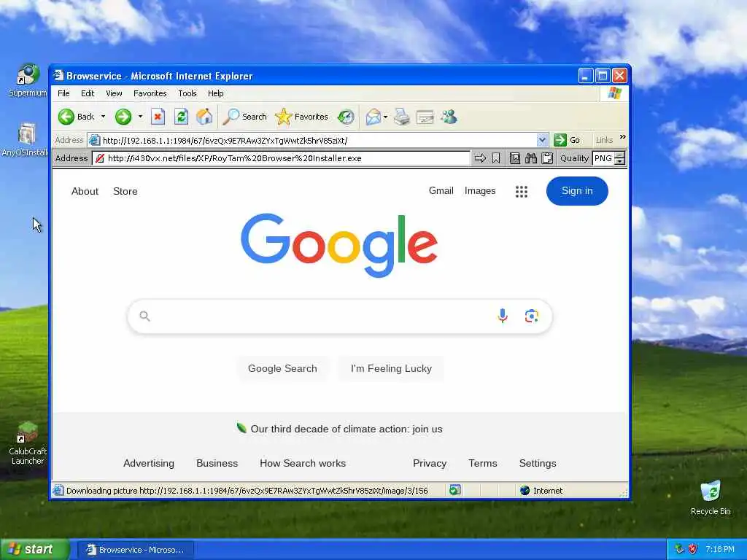Print the page with the printer icon
The width and height of the screenshot is (747, 560).
402,117
